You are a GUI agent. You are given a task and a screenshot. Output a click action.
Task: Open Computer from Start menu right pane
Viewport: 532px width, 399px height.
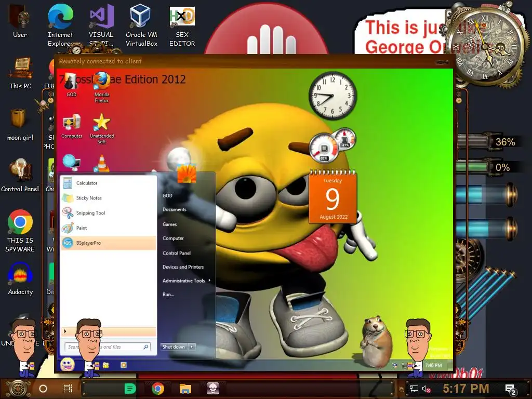[173, 238]
